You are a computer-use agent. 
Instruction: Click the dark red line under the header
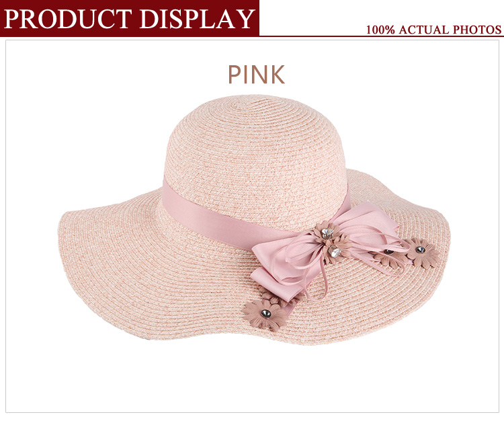coord(382,36)
